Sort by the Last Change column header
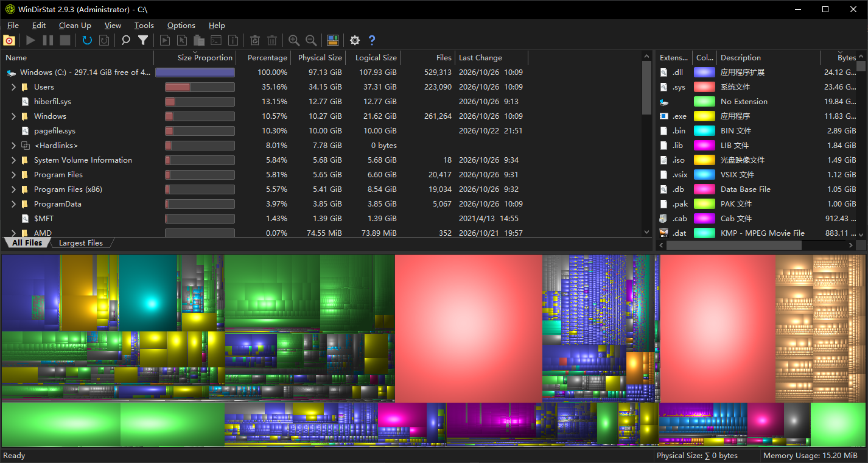This screenshot has height=463, width=868. point(492,58)
